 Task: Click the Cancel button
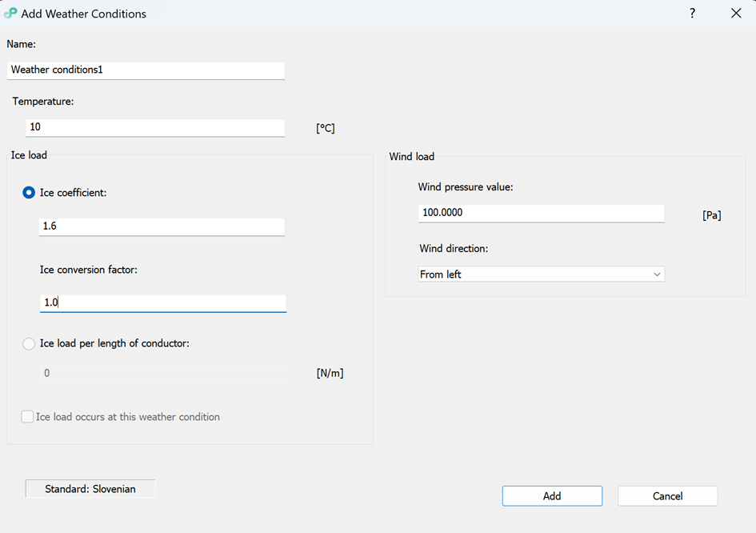[667, 496]
